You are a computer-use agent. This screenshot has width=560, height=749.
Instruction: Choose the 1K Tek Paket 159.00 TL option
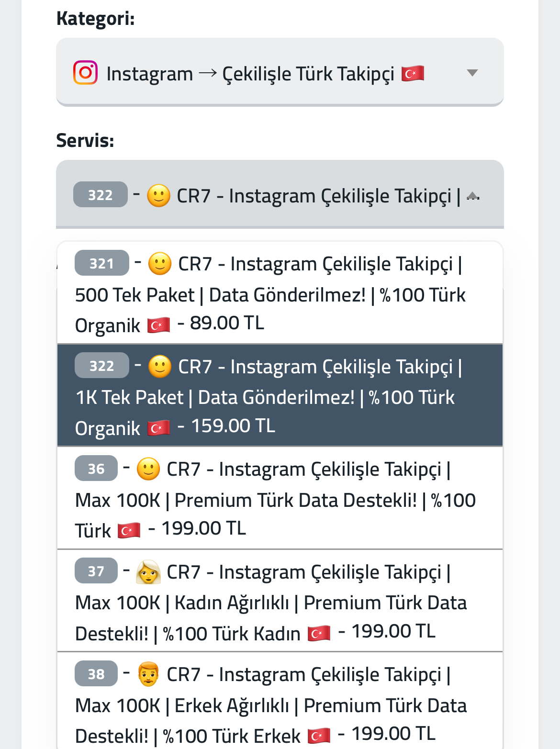point(280,395)
